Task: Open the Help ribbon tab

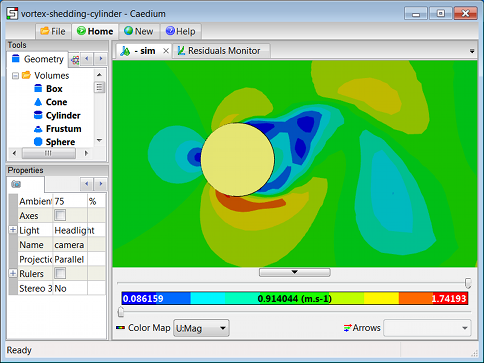Action: (x=181, y=31)
